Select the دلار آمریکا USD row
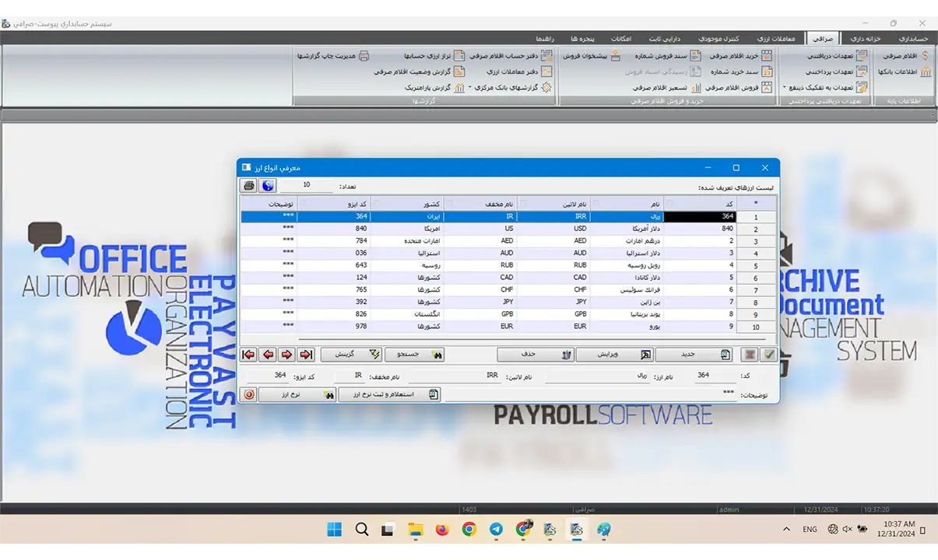This screenshot has width=938, height=560. coord(623,229)
